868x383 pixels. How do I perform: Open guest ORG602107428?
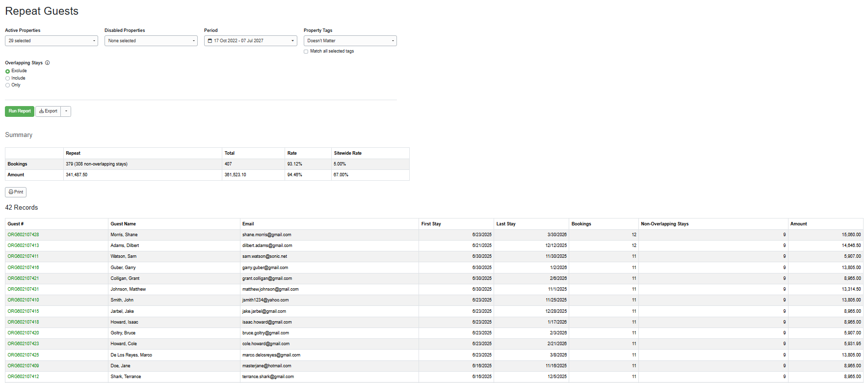click(23, 235)
